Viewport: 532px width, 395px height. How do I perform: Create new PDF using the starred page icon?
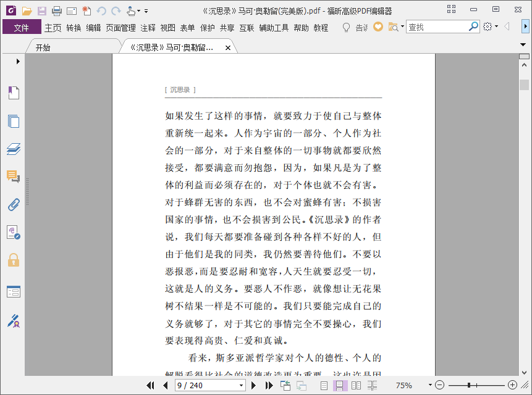[x=87, y=11]
